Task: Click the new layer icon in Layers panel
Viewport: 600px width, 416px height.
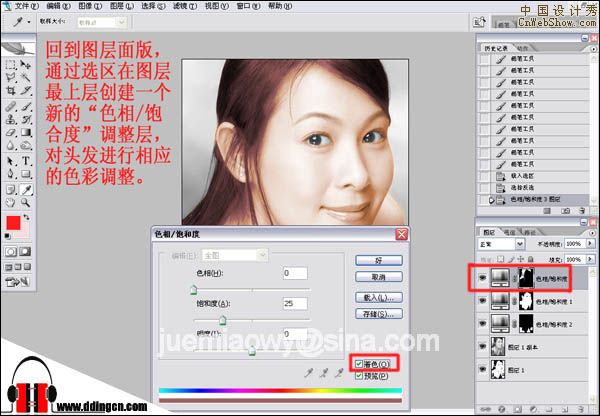Action: pyautogui.click(x=566, y=409)
